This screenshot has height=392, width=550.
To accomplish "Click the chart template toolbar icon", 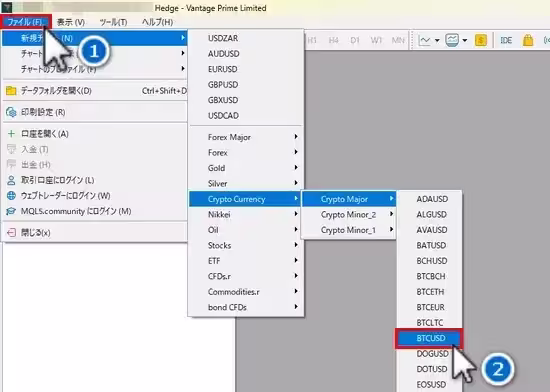I will (452, 40).
